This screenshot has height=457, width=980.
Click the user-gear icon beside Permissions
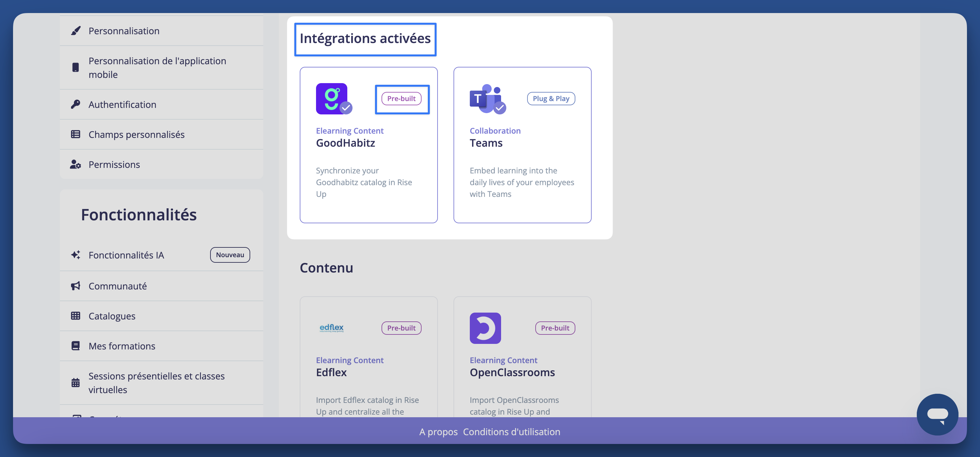tap(76, 164)
